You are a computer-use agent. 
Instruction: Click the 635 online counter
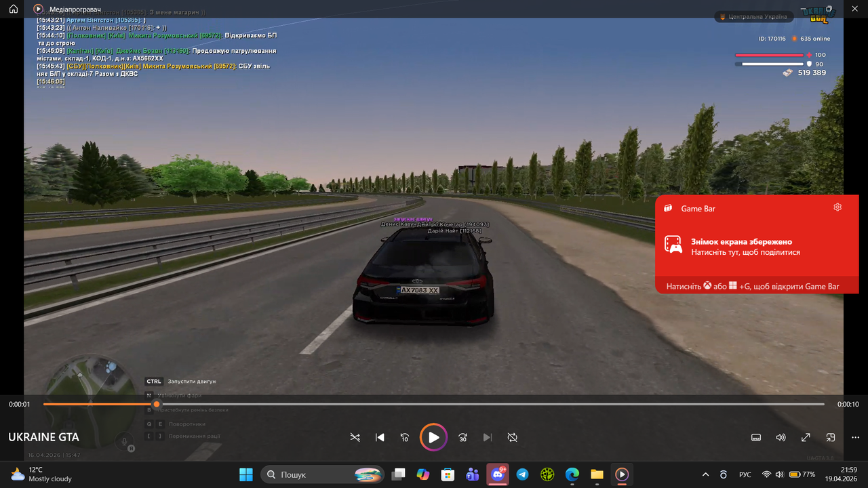click(x=810, y=39)
